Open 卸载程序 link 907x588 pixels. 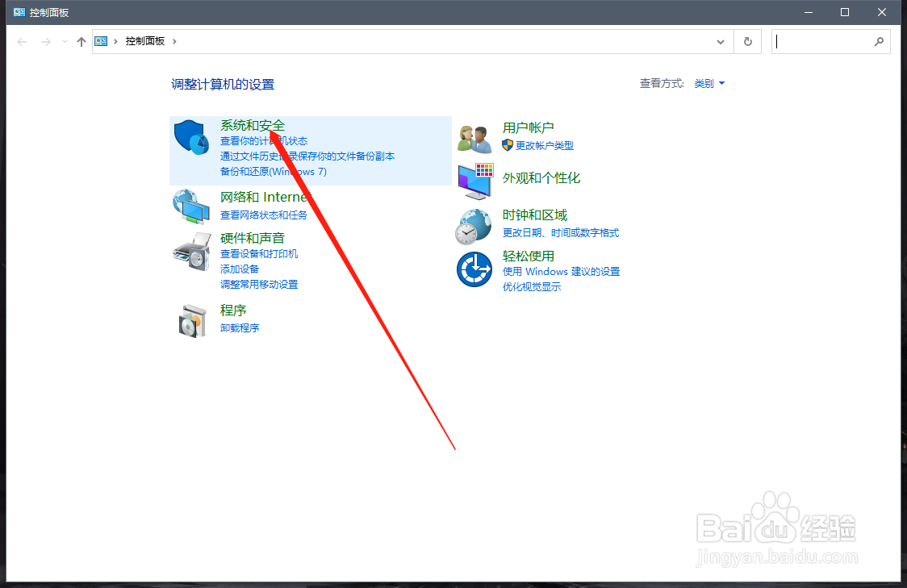[239, 327]
